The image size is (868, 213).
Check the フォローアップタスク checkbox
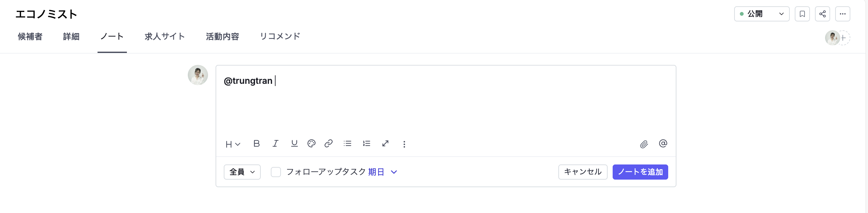tap(276, 172)
